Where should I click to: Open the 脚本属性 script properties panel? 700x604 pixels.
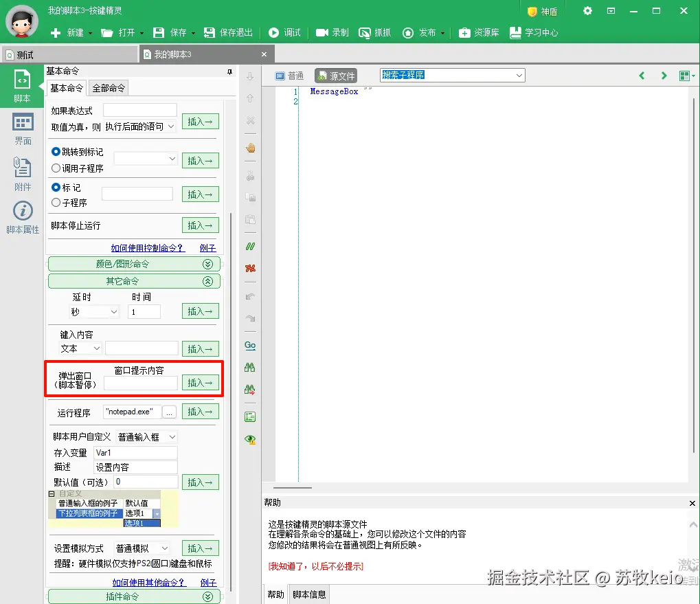click(22, 218)
